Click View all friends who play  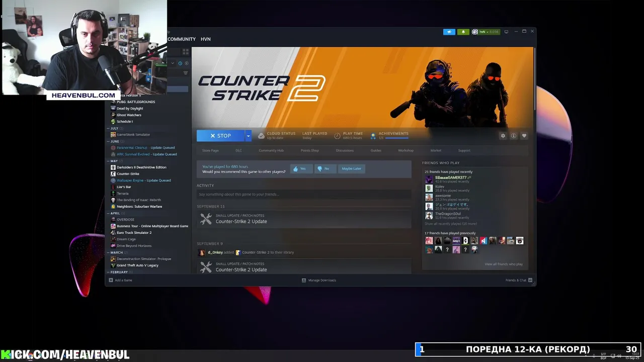504,264
